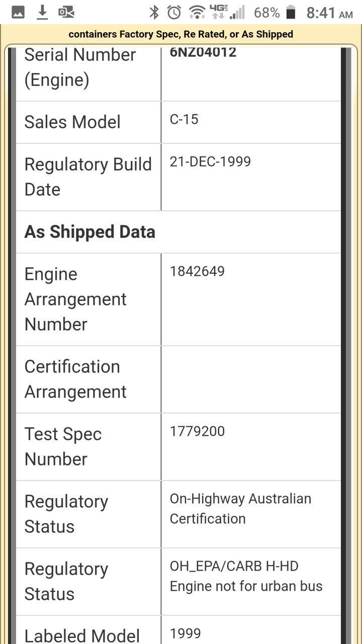Tap On-Highway Australian Certification status text
The width and height of the screenshot is (362, 644).
tap(240, 509)
